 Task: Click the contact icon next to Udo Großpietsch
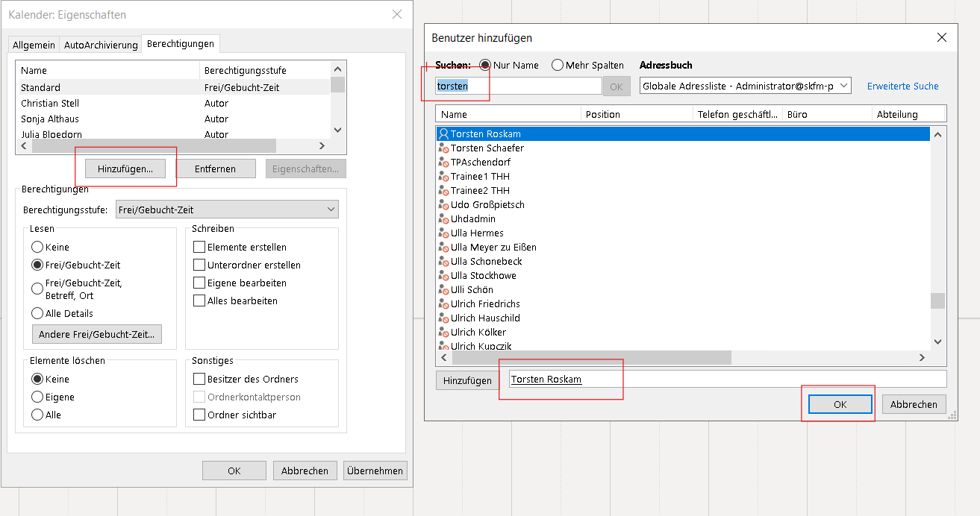tap(443, 205)
